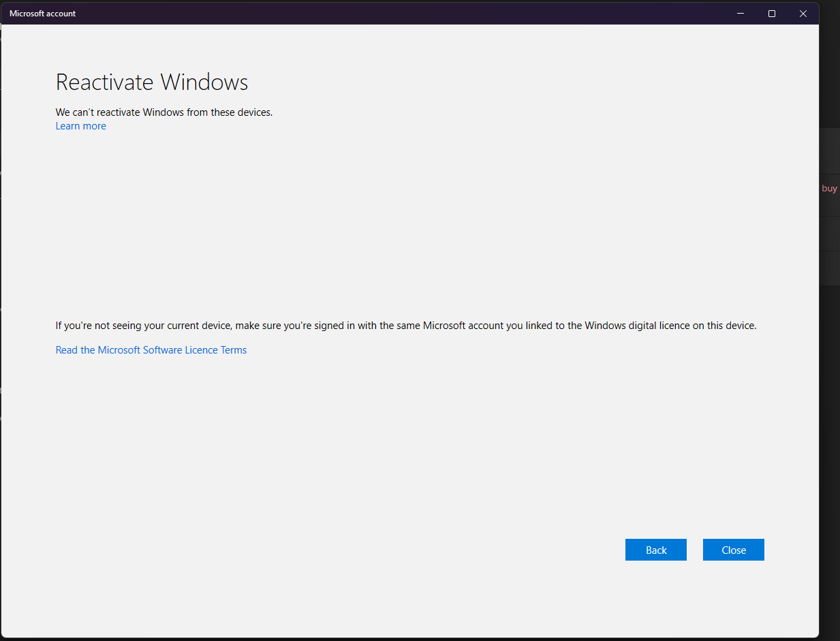Click the 'If you're not seeing your current device' note
840x641 pixels.
click(x=406, y=326)
